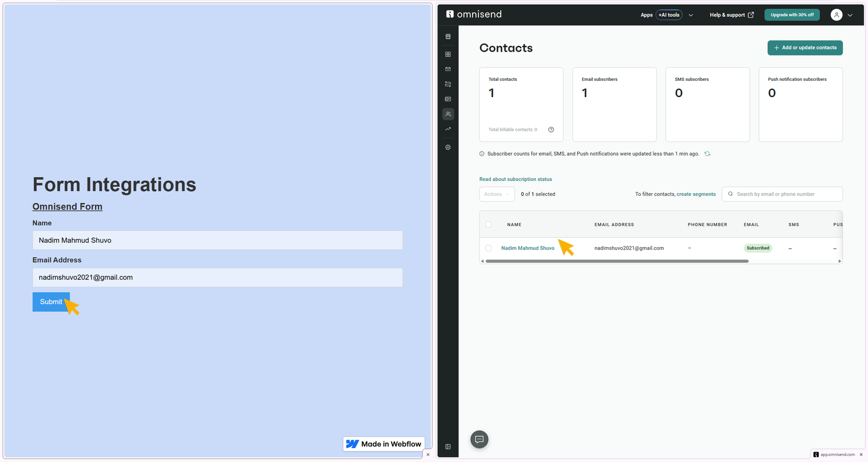868x462 pixels.
Task: Click Push notification subscribers card
Action: click(801, 105)
